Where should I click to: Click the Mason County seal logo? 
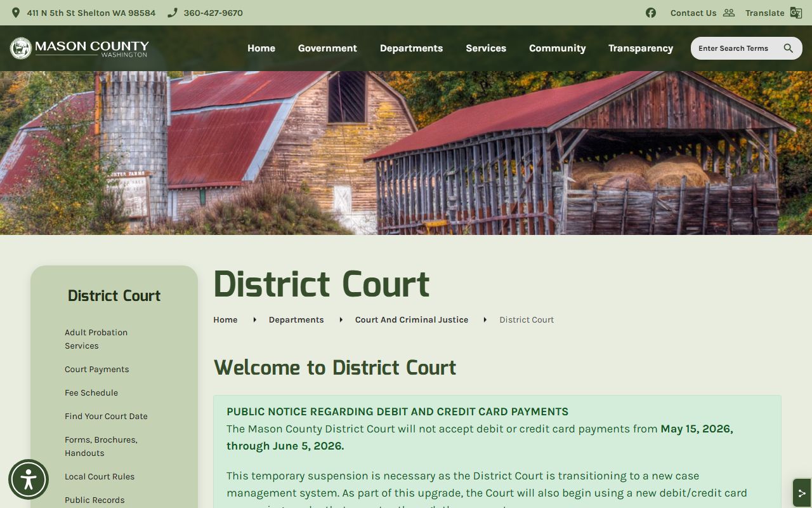[x=21, y=48]
